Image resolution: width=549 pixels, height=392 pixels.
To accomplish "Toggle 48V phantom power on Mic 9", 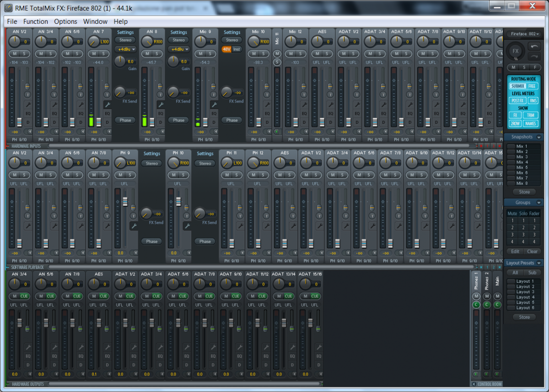I will tap(226, 49).
